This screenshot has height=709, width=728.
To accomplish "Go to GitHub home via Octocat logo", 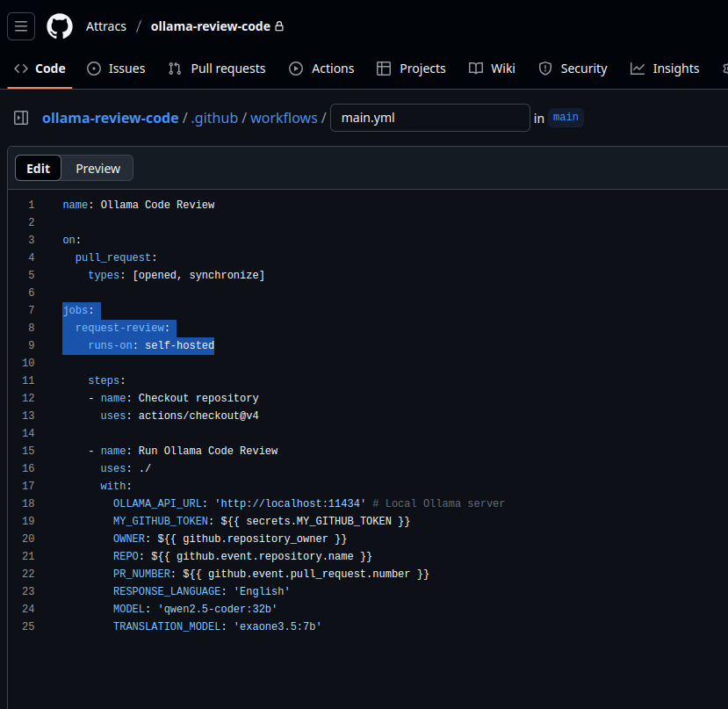I will (60, 26).
